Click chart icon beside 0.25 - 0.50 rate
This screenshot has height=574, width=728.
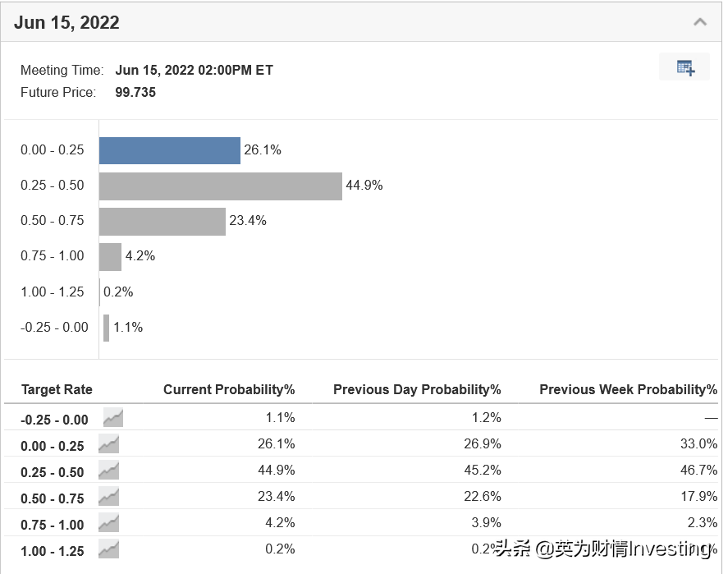[x=108, y=471]
